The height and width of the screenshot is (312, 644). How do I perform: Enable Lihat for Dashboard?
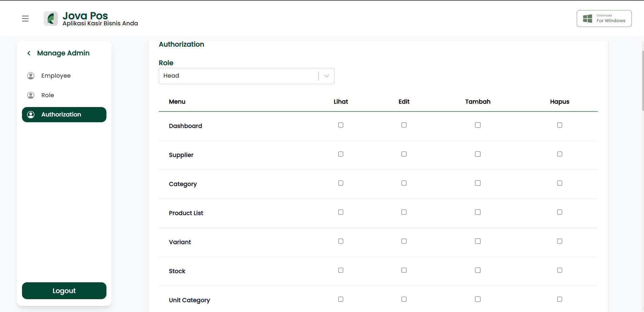click(x=341, y=125)
